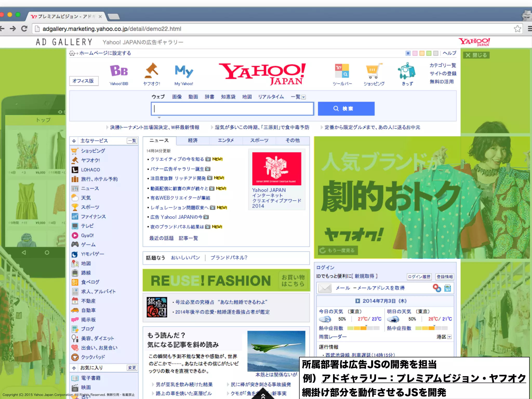Open the Toolbar (ツールバー) icon
The image size is (532, 399).
tap(342, 71)
